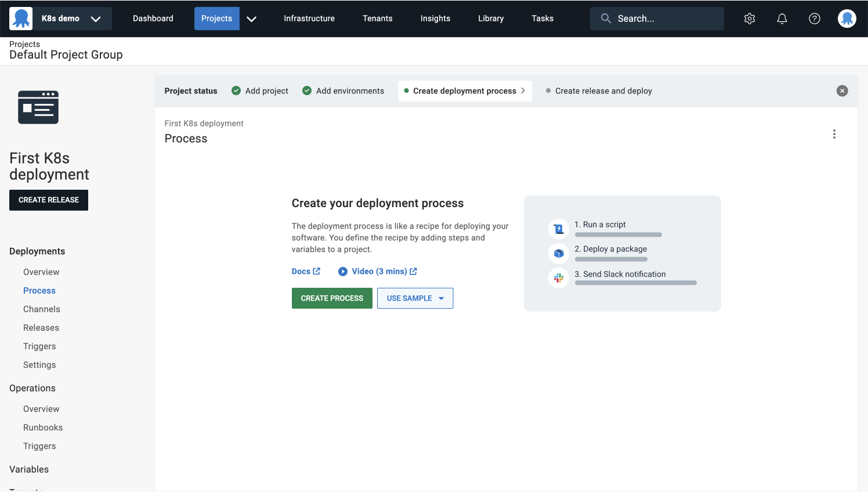The image size is (868, 492).
Task: Click the Add project completed checkmark
Action: click(x=236, y=91)
